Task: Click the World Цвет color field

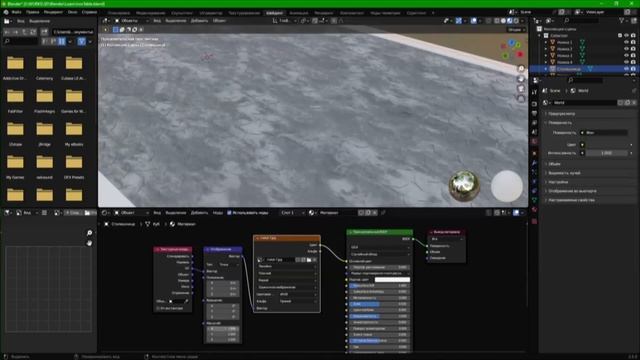Action: 607,144
